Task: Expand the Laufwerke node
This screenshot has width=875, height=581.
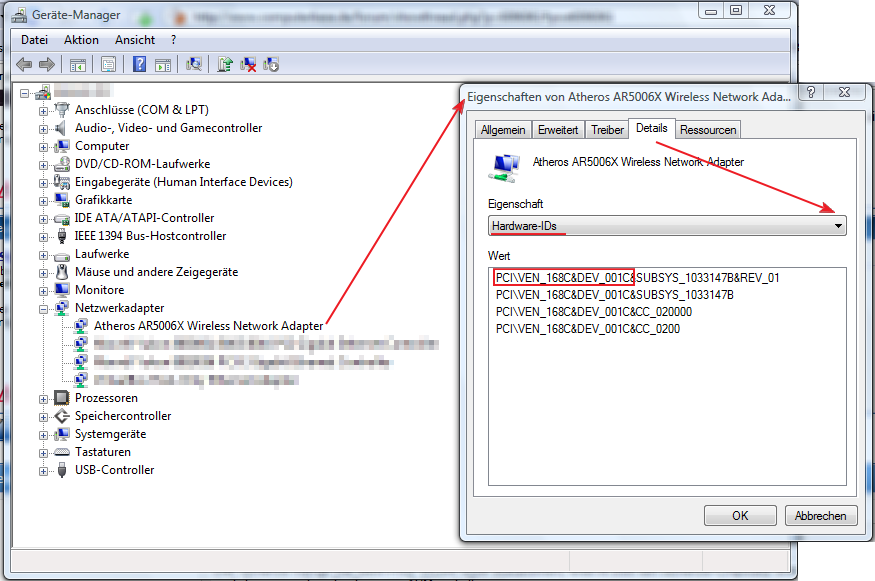Action: (x=44, y=255)
